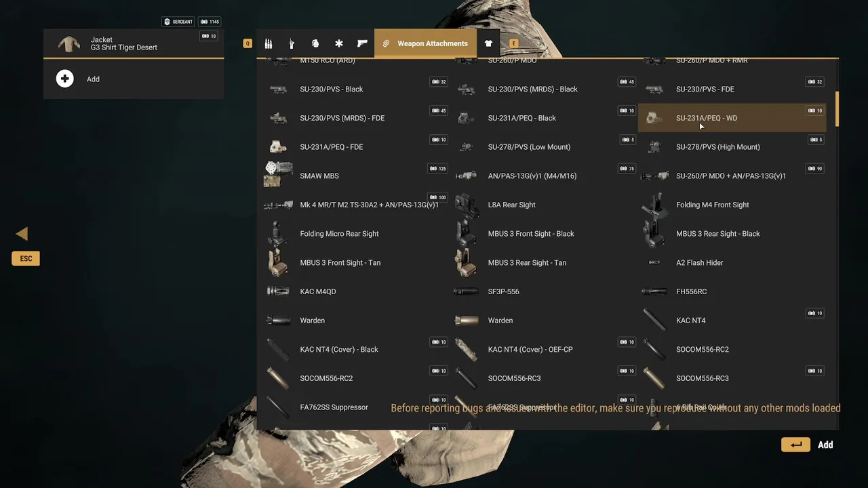Click the 1145 supply counter
This screenshot has height=488, width=868.
tap(210, 22)
